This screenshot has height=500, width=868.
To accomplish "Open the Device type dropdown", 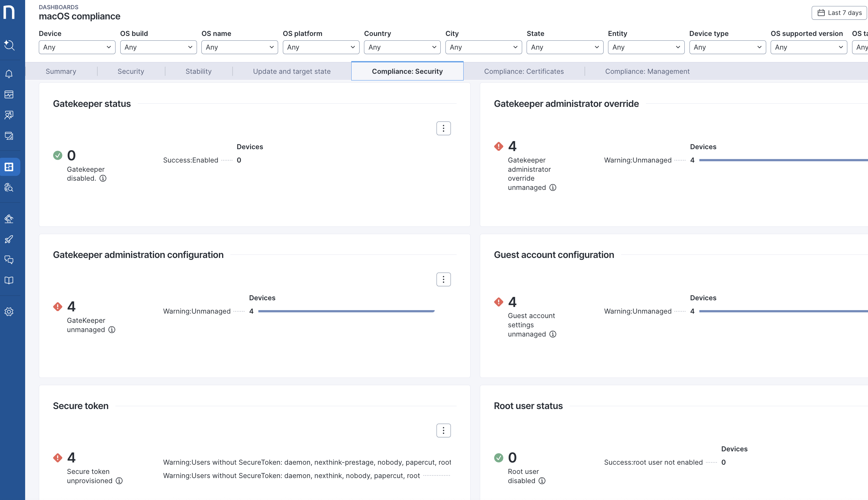I will pos(727,47).
